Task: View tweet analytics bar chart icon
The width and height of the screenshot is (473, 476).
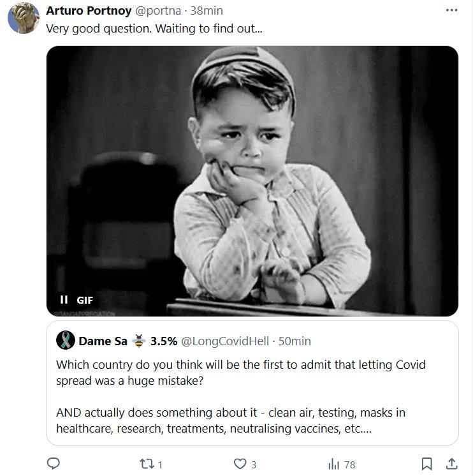Action: [x=333, y=464]
